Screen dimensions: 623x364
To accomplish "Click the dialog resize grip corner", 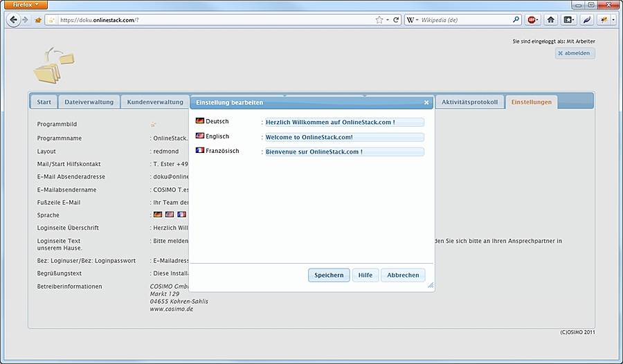I will [431, 285].
